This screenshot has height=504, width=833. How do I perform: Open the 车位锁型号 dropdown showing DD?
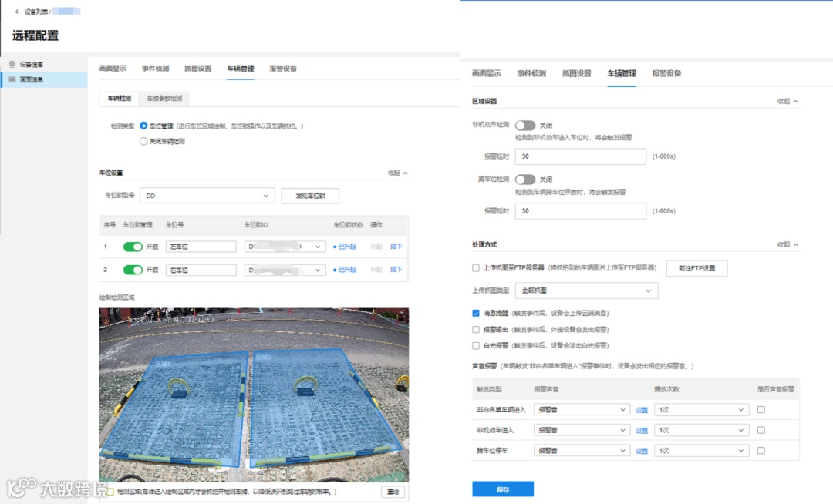tap(207, 196)
